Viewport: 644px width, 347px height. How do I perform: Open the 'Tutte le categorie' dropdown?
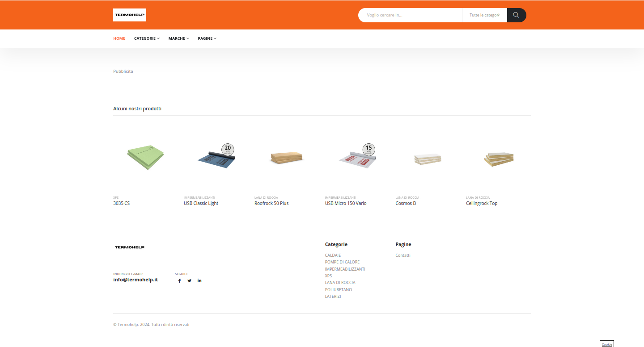point(485,15)
